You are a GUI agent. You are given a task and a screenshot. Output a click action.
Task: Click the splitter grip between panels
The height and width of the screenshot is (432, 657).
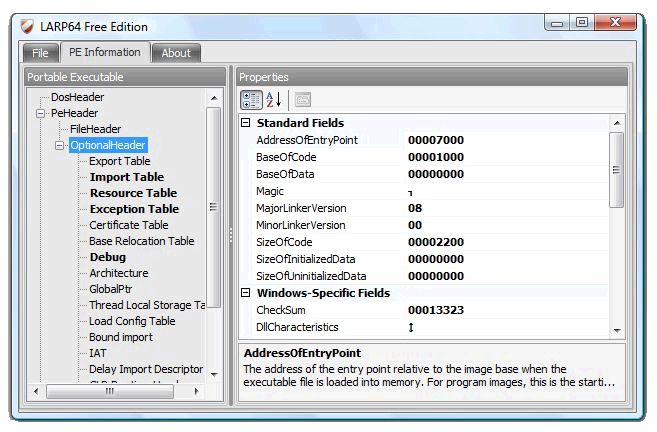coord(231,235)
